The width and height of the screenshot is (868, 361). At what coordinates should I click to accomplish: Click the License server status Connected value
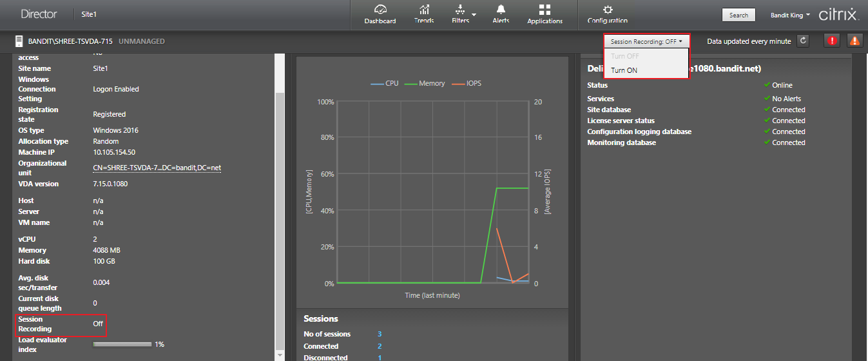pyautogui.click(x=789, y=121)
